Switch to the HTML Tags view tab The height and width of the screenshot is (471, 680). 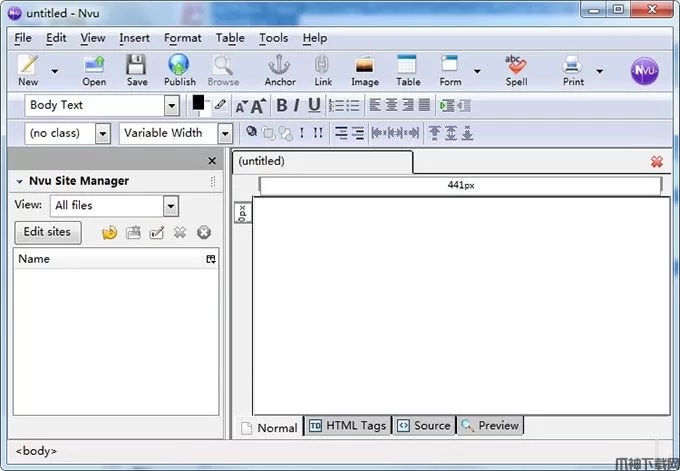tap(348, 425)
